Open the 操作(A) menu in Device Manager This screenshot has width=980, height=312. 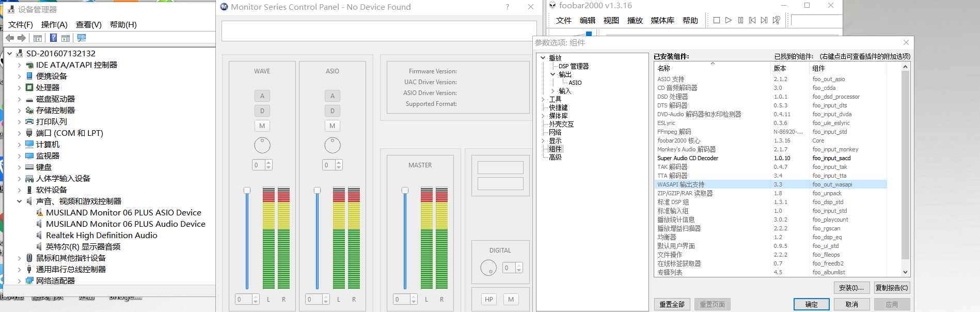[54, 24]
